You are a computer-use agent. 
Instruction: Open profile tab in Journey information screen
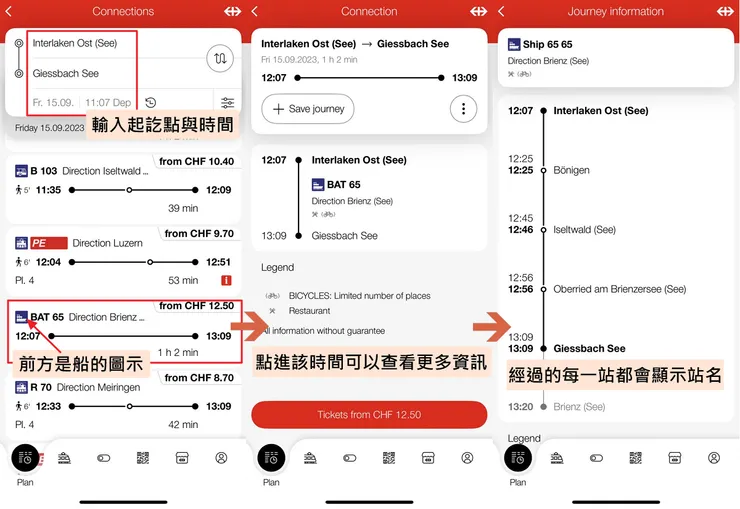pyautogui.click(x=714, y=458)
